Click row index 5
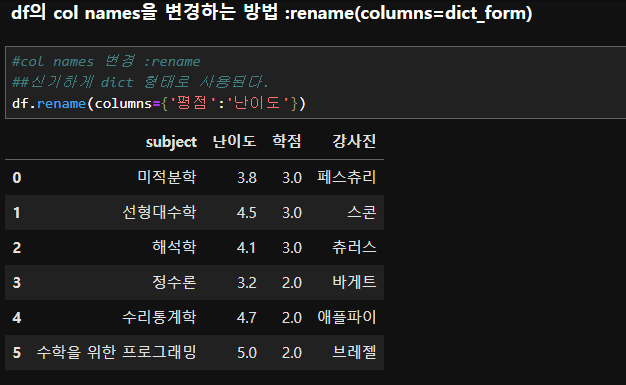Screen dimensions: 626x385 point(17,352)
